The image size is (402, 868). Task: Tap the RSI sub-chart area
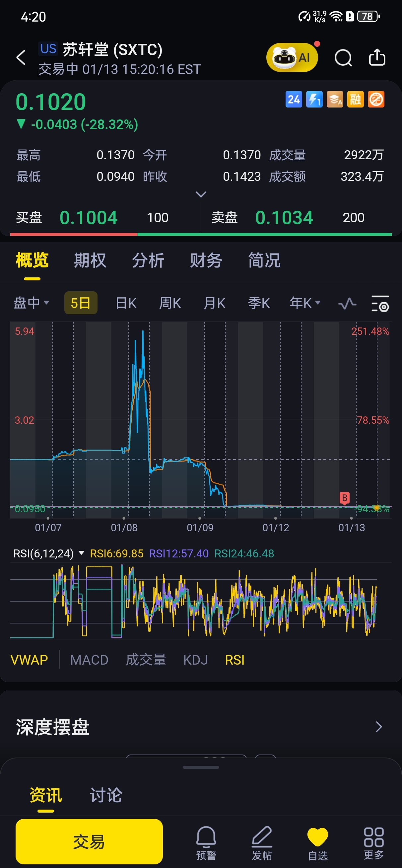coord(201,601)
